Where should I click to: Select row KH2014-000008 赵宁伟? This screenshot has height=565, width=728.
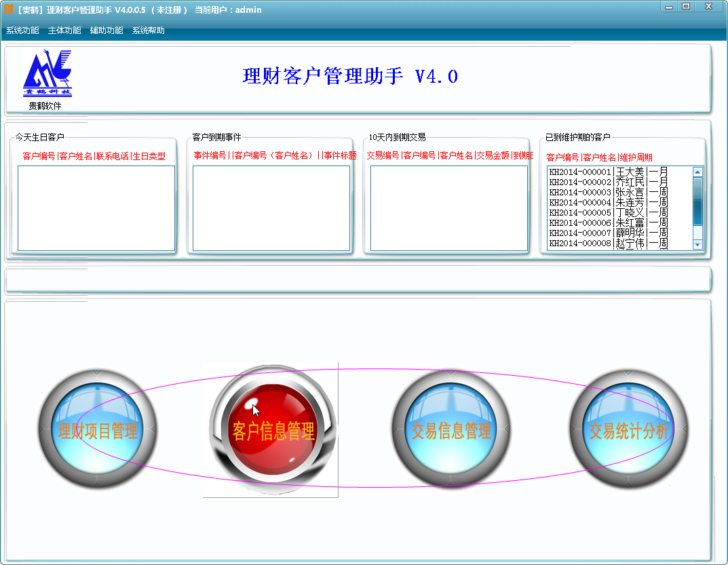[x=620, y=243]
